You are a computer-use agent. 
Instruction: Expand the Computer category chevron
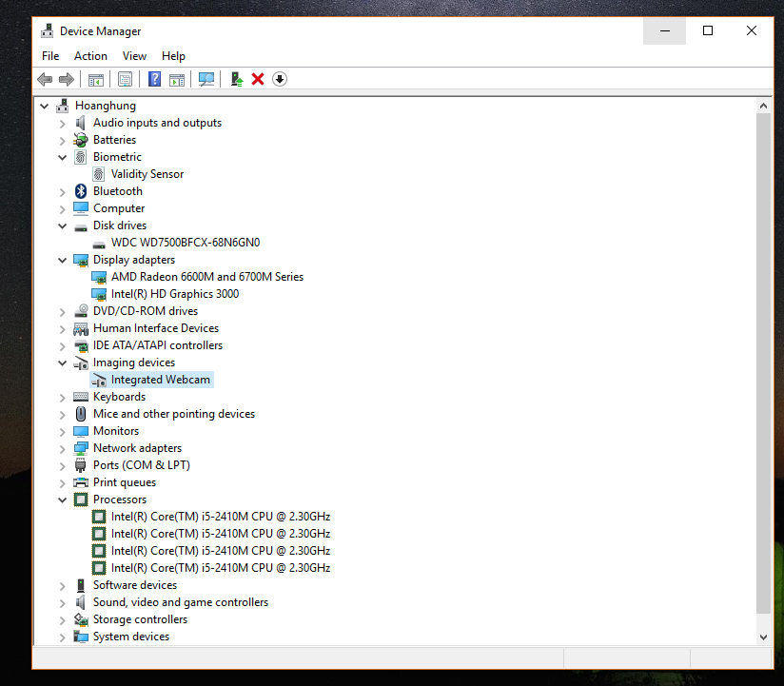point(62,209)
